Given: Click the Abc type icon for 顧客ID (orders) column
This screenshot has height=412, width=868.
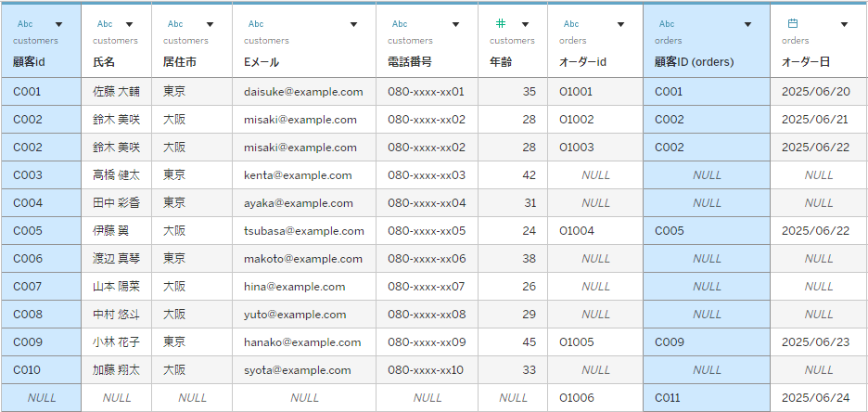Looking at the screenshot, I should tap(667, 24).
